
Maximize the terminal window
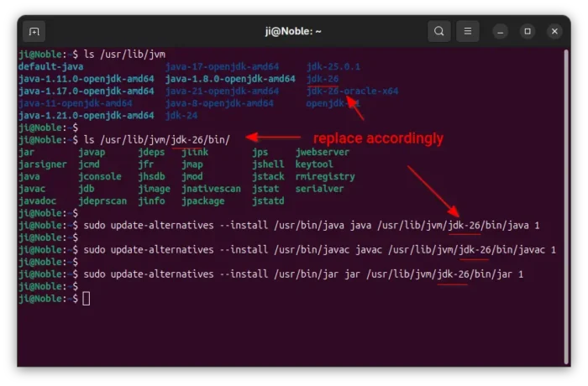[528, 32]
